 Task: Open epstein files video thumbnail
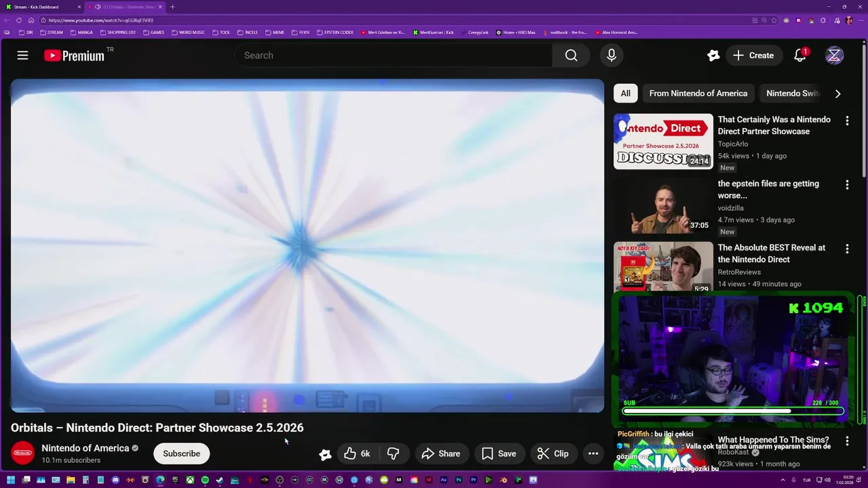(x=663, y=205)
